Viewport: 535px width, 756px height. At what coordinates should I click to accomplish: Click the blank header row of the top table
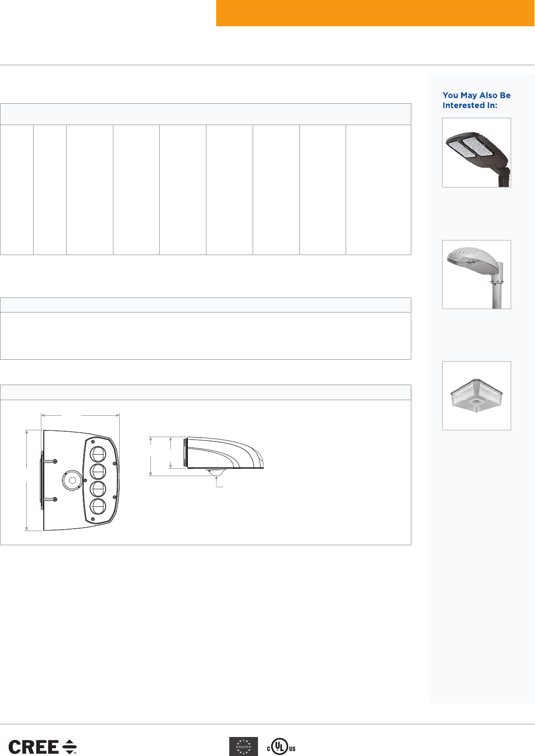(x=205, y=114)
